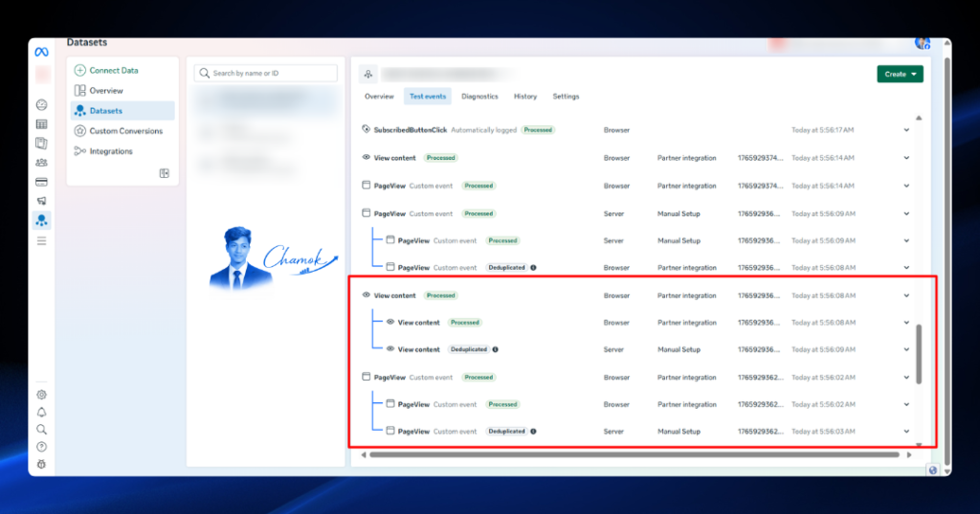The height and width of the screenshot is (514, 980).
Task: Click the globe icon at bottom right
Action: click(x=932, y=470)
